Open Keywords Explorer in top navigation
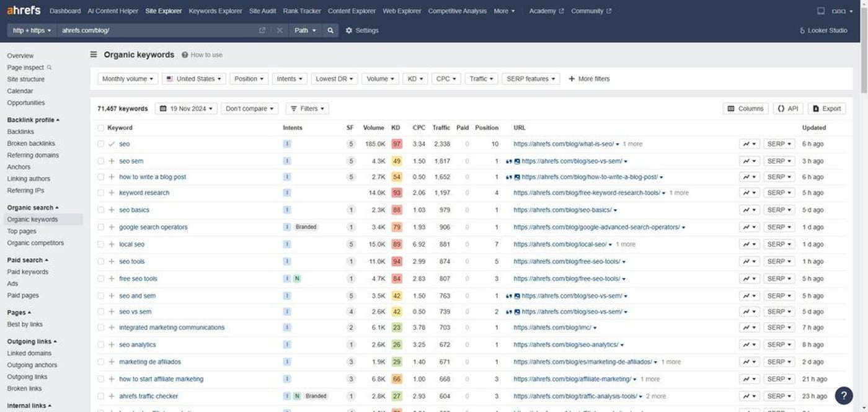The height and width of the screenshot is (412, 868). tap(215, 11)
